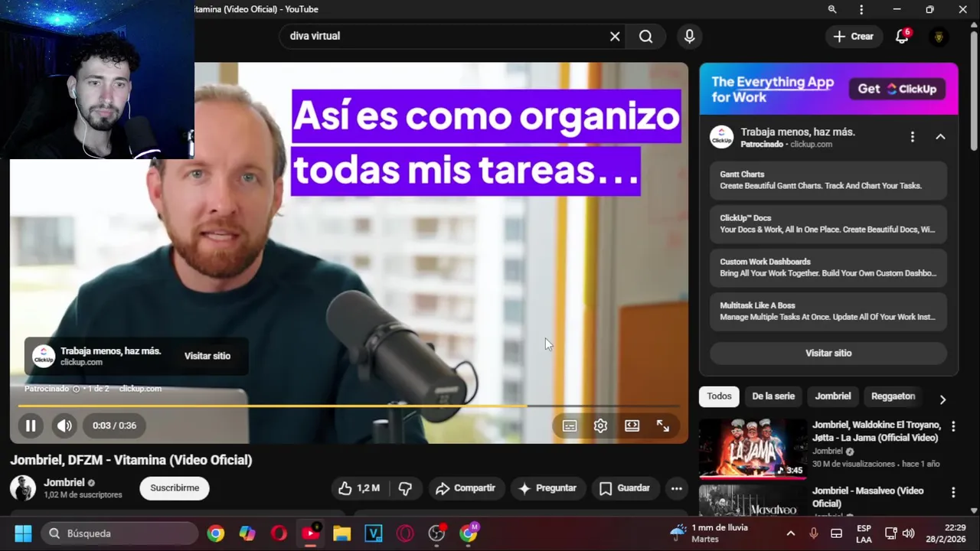Subscribe with the Suscribirme button
This screenshot has width=980, height=551.
[175, 488]
